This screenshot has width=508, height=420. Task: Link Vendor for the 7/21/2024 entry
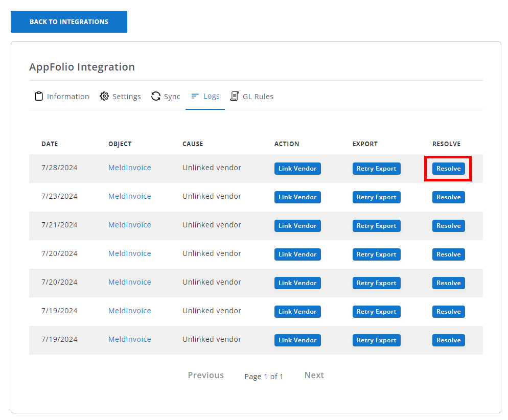click(297, 226)
